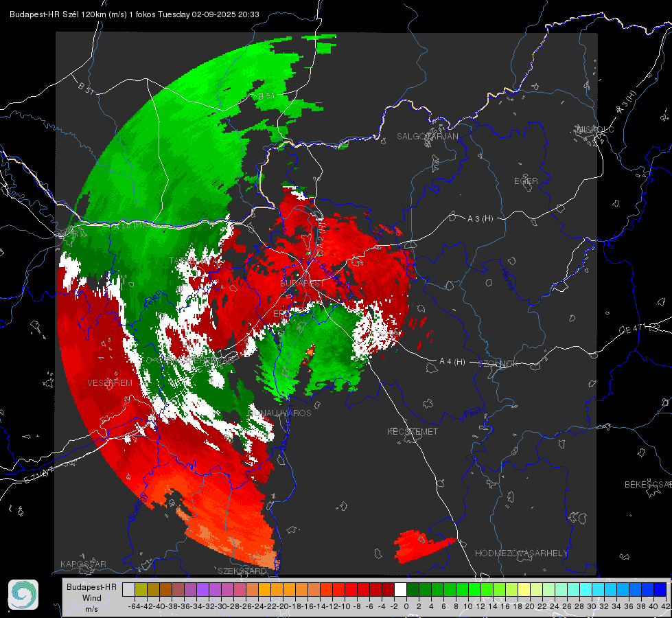The width and height of the screenshot is (672, 618).
Task: Click the ÉRD town label
Action: click(281, 314)
